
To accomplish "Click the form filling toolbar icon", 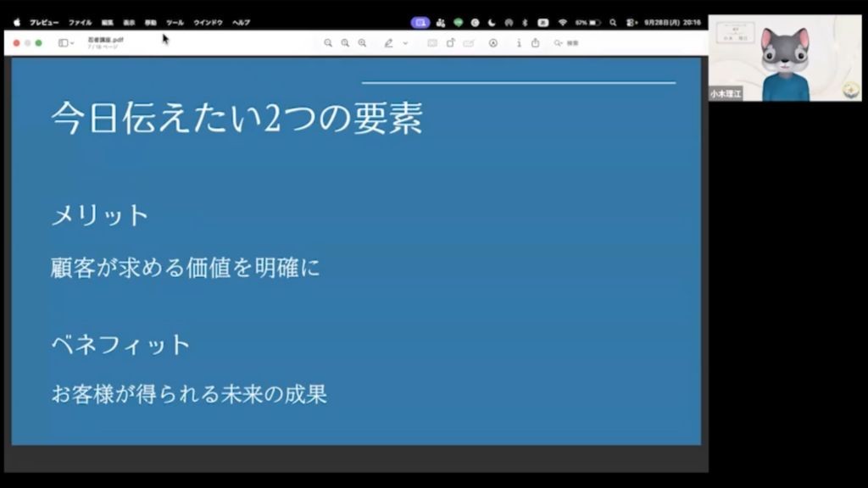I will point(469,42).
